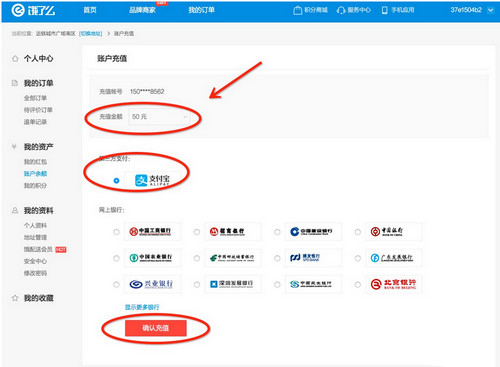Click the 广东发展银行 logo tile
Screen dimensions: 500x367
(x=394, y=258)
